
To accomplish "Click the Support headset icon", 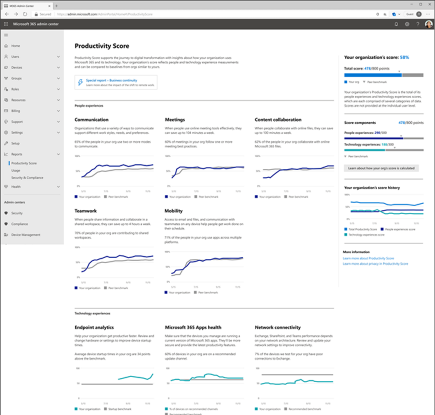I will (x=6, y=122).
